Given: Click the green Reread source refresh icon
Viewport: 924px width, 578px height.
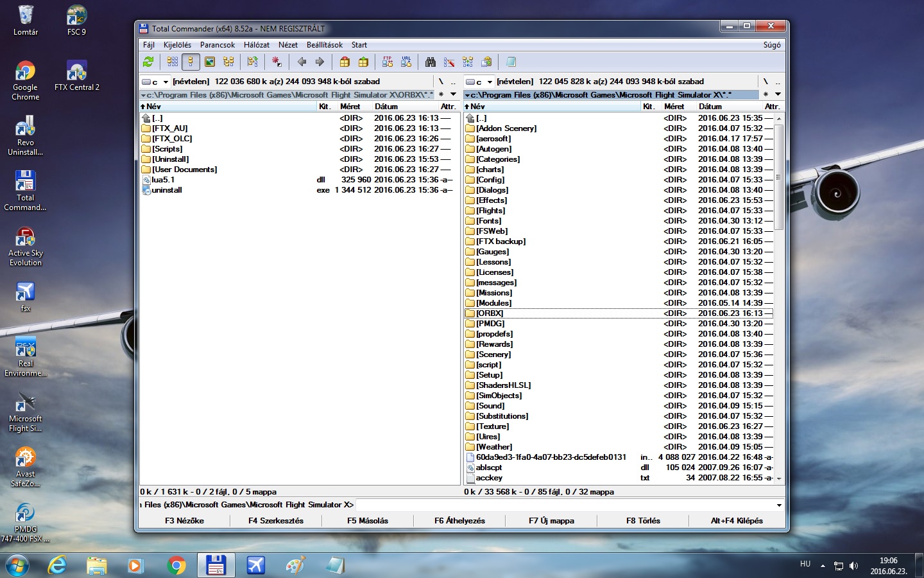Looking at the screenshot, I should 148,62.
